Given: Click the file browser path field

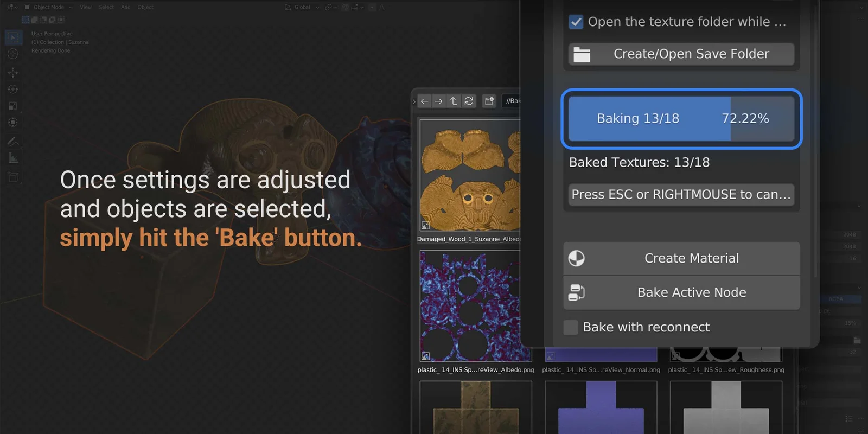Looking at the screenshot, I should coord(511,101).
